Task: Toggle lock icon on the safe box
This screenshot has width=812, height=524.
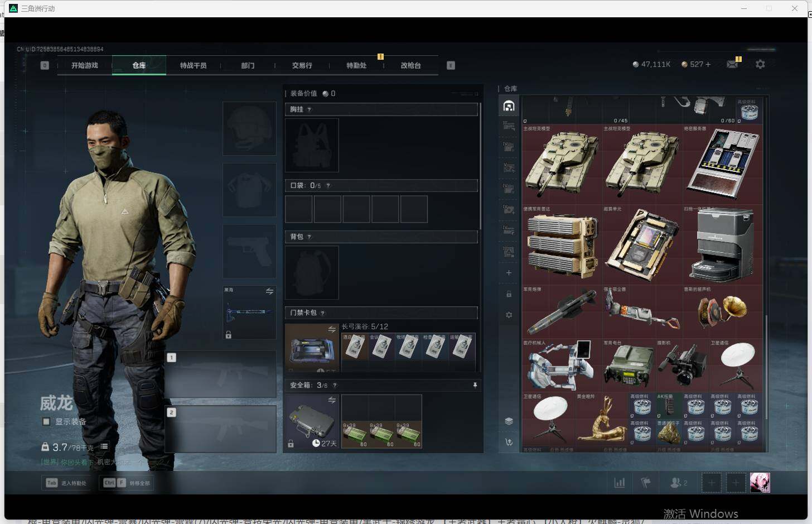Action: (291, 444)
